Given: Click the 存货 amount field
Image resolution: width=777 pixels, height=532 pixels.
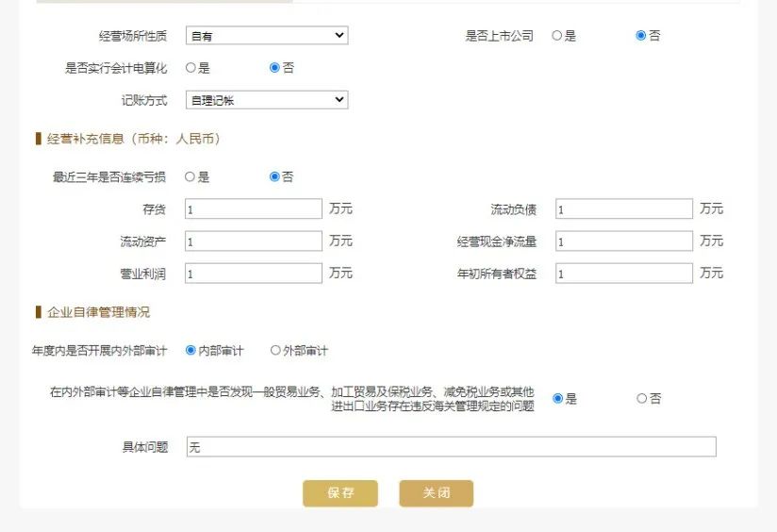Looking at the screenshot, I should pyautogui.click(x=254, y=209).
